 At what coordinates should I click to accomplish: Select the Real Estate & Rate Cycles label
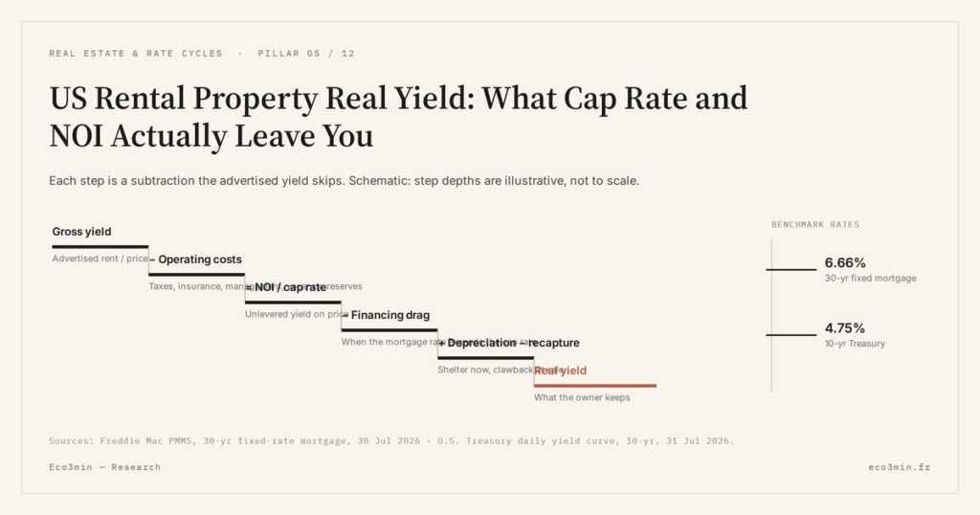tap(136, 54)
